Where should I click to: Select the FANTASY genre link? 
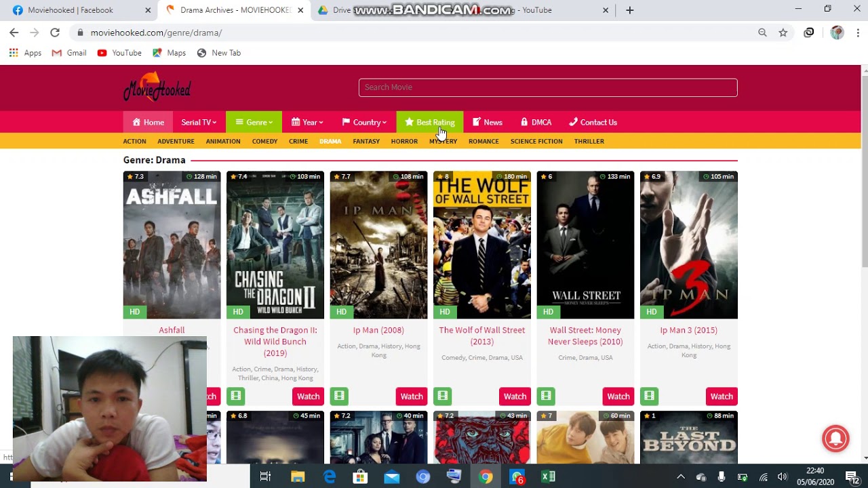[366, 142]
